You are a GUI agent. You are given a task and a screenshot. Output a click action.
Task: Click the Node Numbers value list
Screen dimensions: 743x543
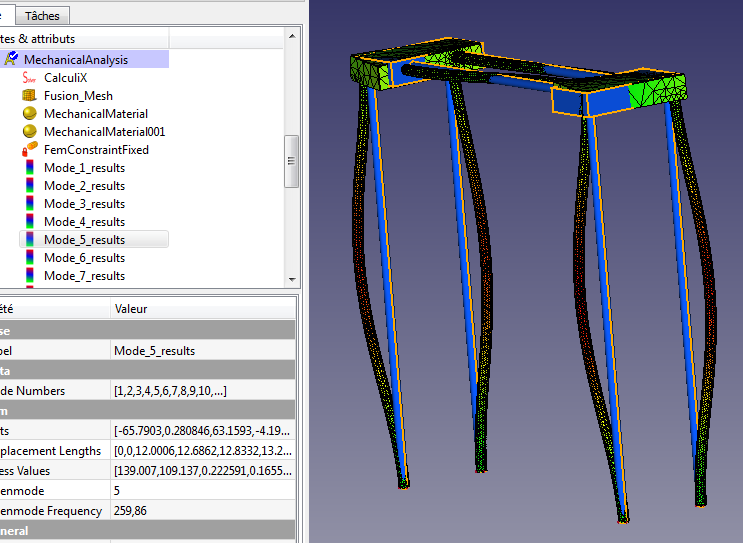coord(203,391)
